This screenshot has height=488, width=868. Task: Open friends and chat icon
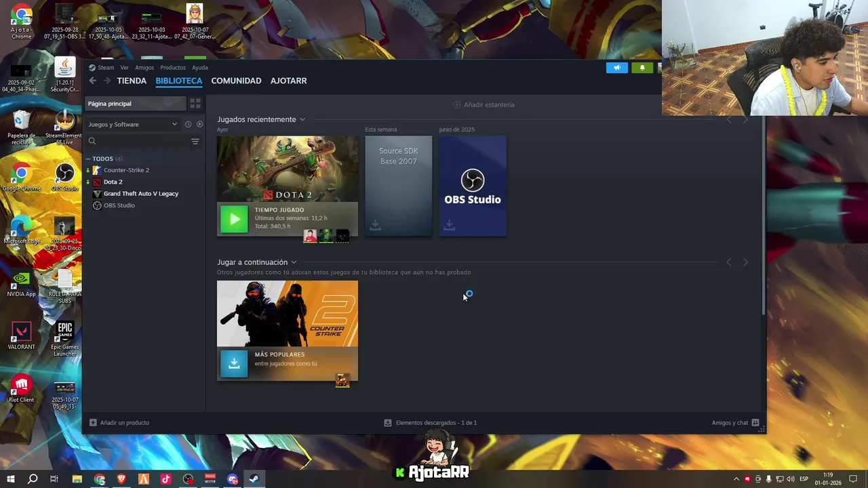tap(755, 423)
